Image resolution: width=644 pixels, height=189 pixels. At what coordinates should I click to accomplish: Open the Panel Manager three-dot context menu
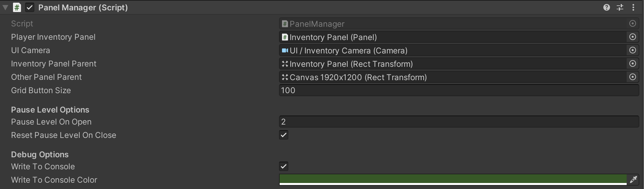pyautogui.click(x=633, y=7)
